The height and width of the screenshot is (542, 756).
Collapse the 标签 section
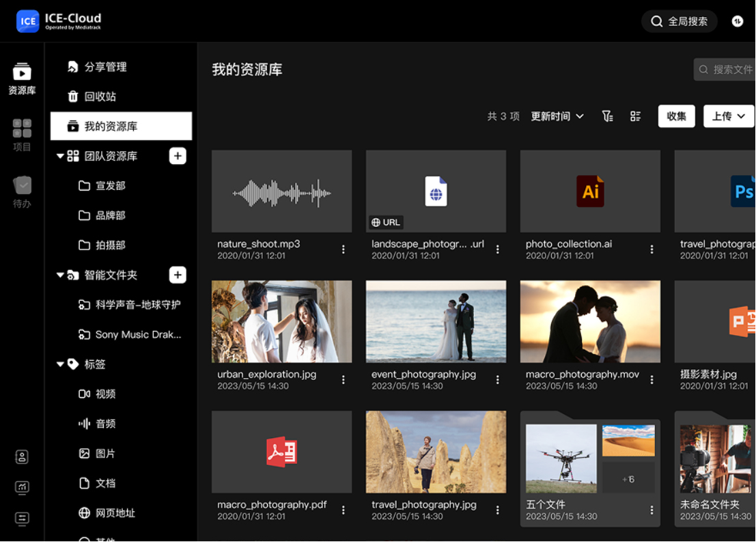pyautogui.click(x=60, y=364)
